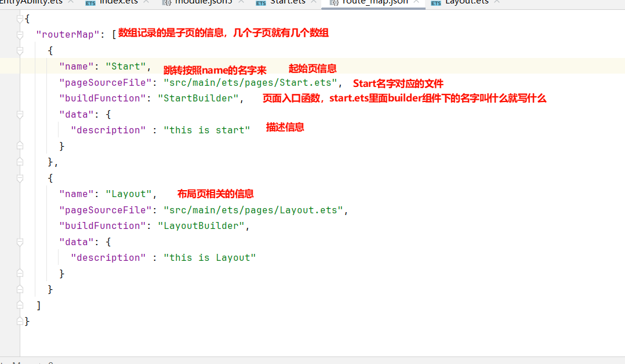Switch to the Start.ets editor tab
This screenshot has height=364, width=625.
click(288, 2)
